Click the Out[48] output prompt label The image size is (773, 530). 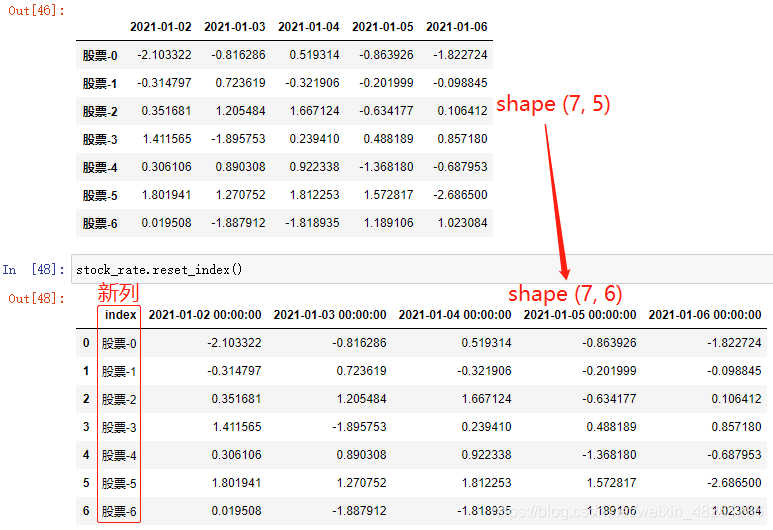tap(36, 298)
